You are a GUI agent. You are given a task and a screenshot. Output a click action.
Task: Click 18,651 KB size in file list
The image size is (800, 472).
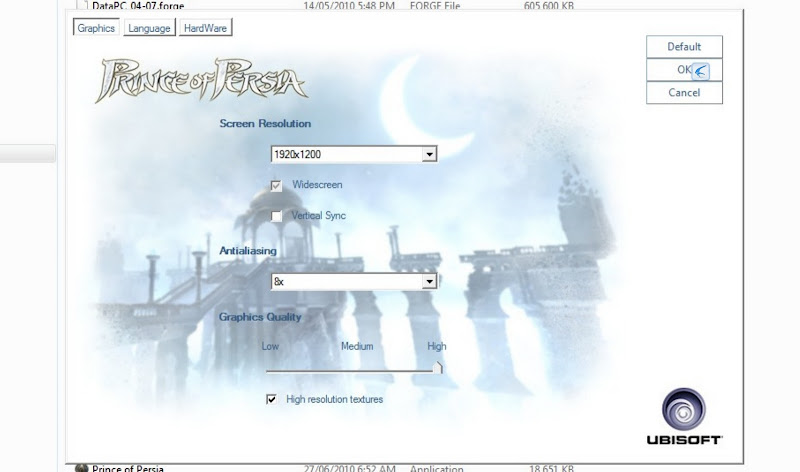pyautogui.click(x=551, y=468)
